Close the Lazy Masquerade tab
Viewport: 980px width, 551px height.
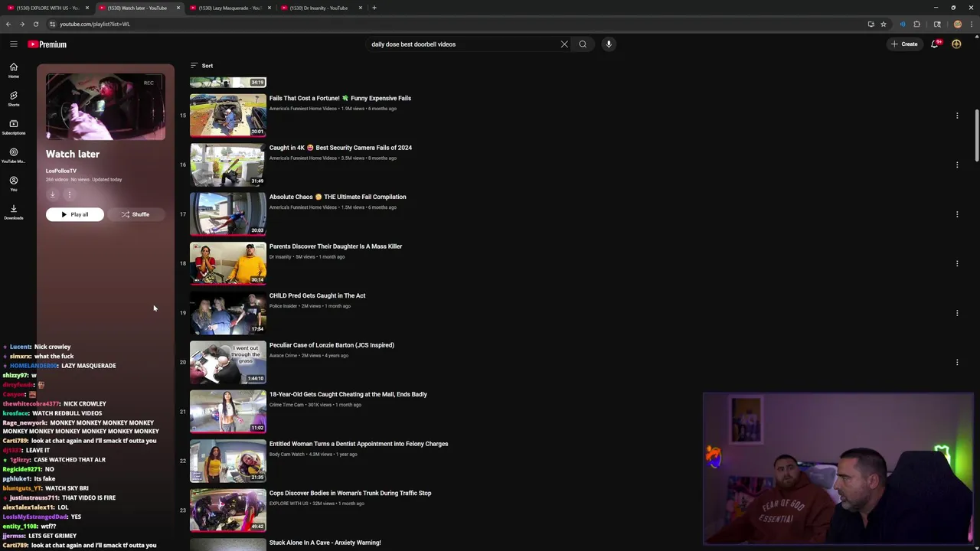point(269,8)
